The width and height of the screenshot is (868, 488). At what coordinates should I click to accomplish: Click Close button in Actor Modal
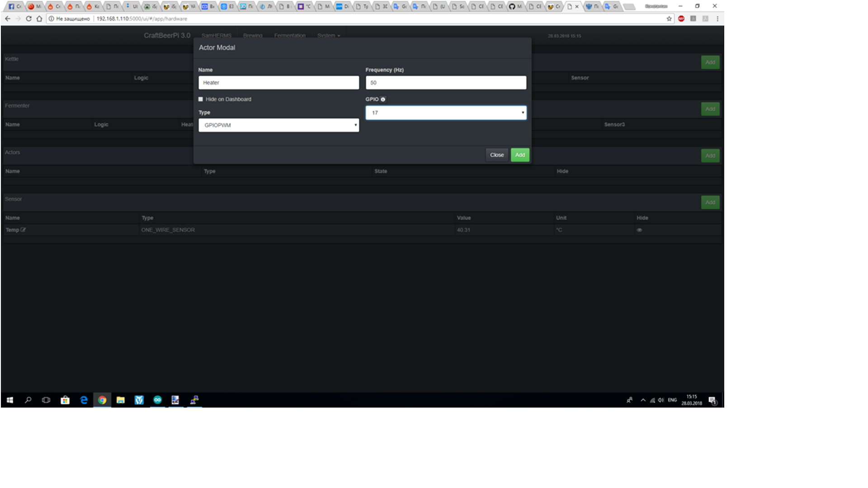[497, 155]
